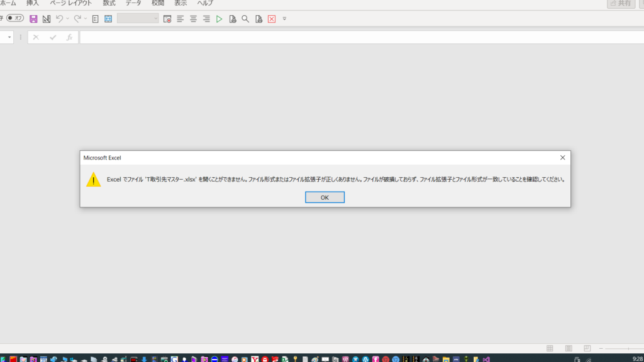
Task: Click the align left icon
Action: click(180, 19)
